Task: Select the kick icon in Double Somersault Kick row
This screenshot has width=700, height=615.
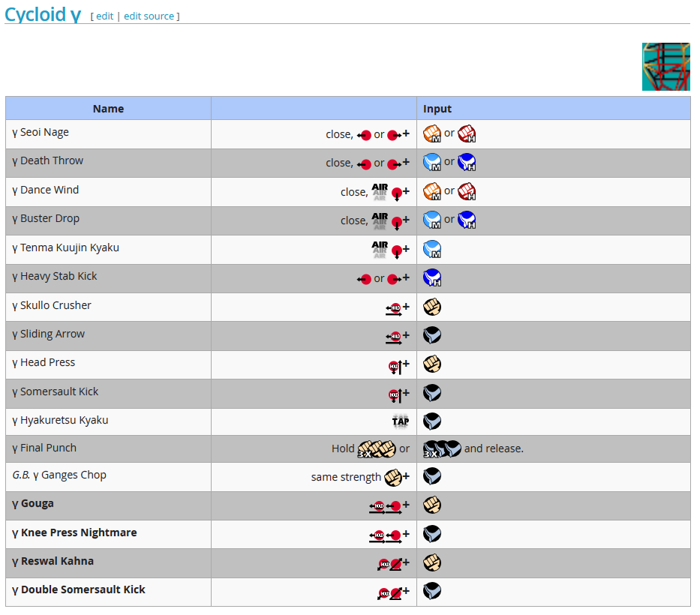Action: coord(432,591)
